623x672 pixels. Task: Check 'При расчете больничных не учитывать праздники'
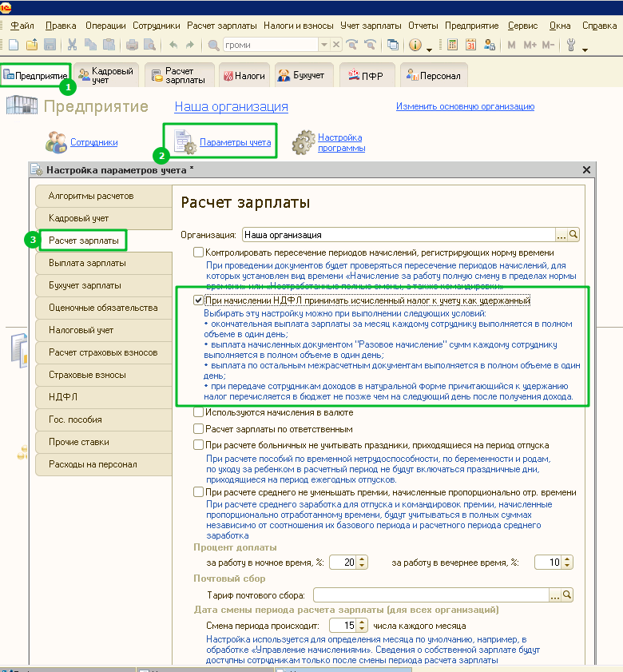pos(198,445)
